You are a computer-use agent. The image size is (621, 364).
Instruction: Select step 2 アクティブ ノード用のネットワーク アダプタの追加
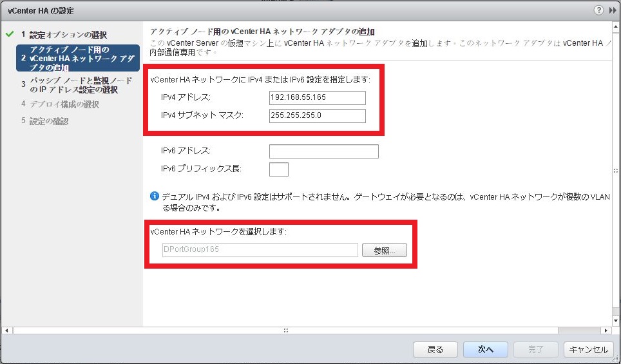tap(78, 58)
